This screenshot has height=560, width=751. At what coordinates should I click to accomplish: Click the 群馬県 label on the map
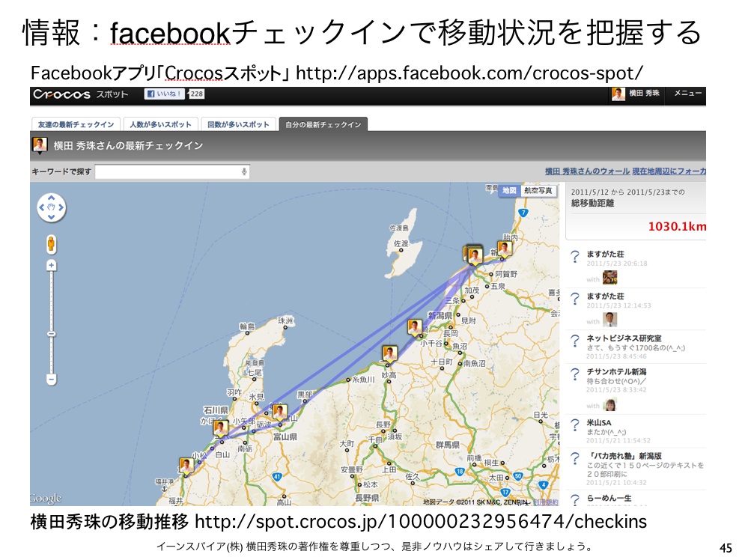tap(447, 445)
